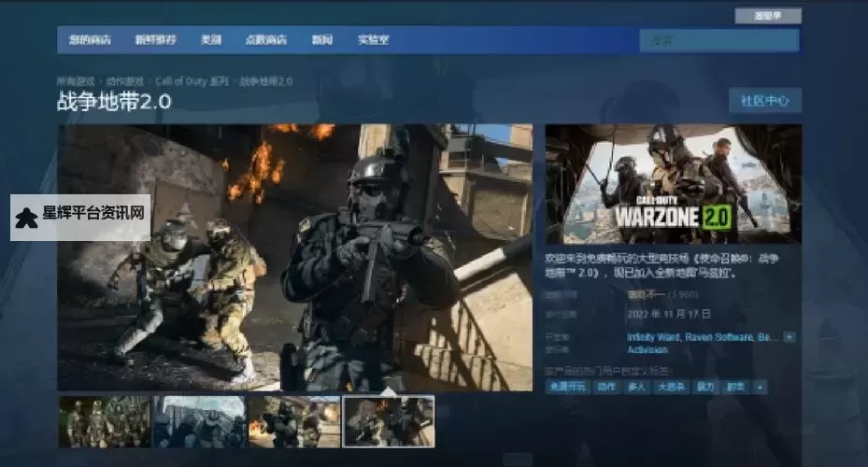Open the 褒贬不一 mixed reviews link
The image size is (868, 467).
point(646,294)
